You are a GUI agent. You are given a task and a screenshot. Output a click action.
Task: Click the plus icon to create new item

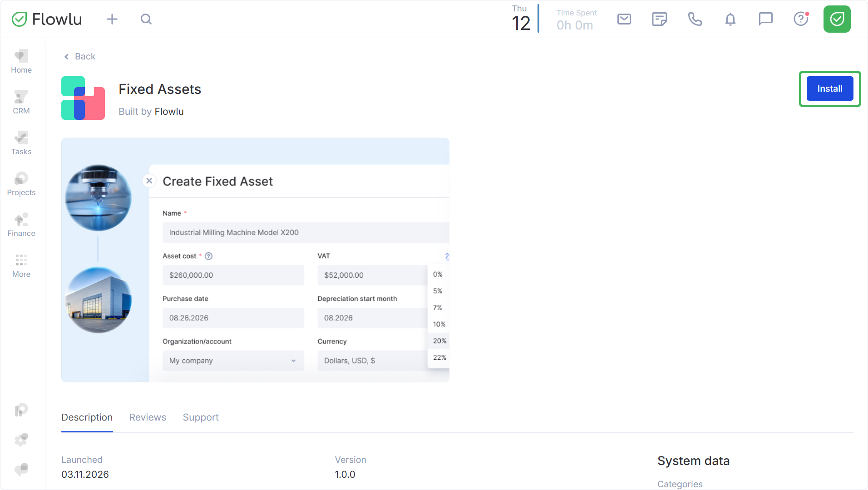tap(112, 19)
